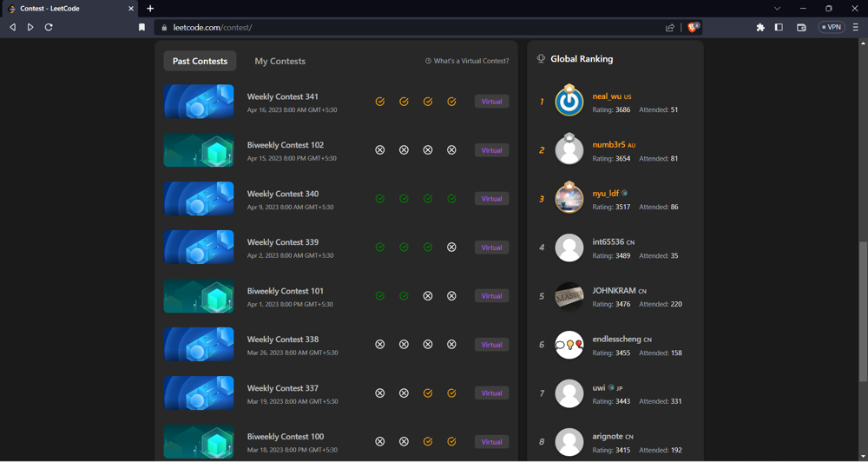Open the browser hamburger main menu

(855, 27)
